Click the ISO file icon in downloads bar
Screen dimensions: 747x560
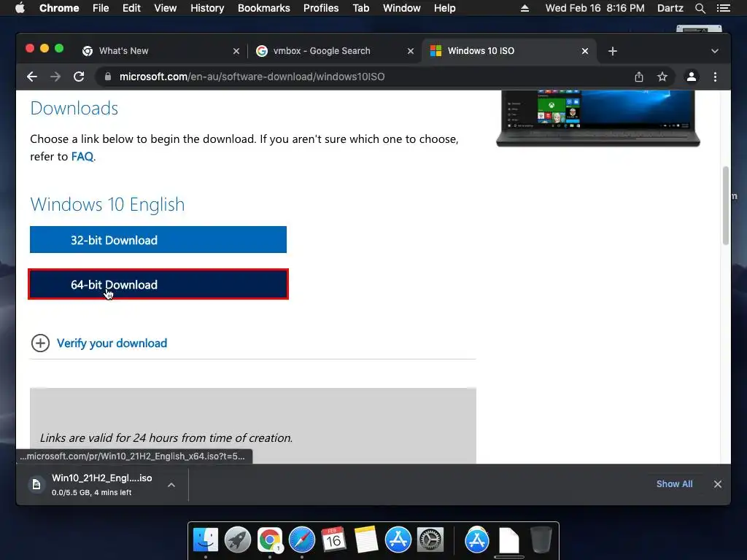(x=36, y=485)
